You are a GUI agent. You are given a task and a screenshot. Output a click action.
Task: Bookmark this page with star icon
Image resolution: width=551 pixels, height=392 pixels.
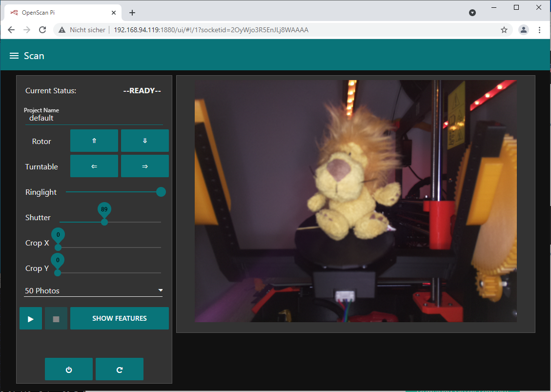[x=504, y=30]
